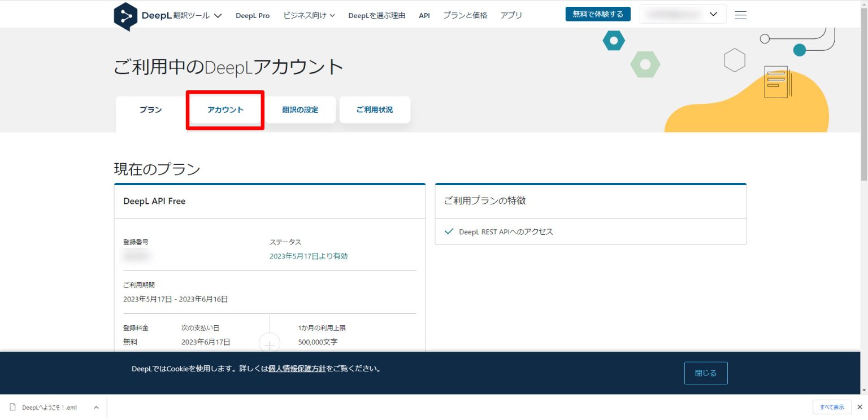
Task: Open the 翻訳の設定 tab
Action: (x=300, y=110)
